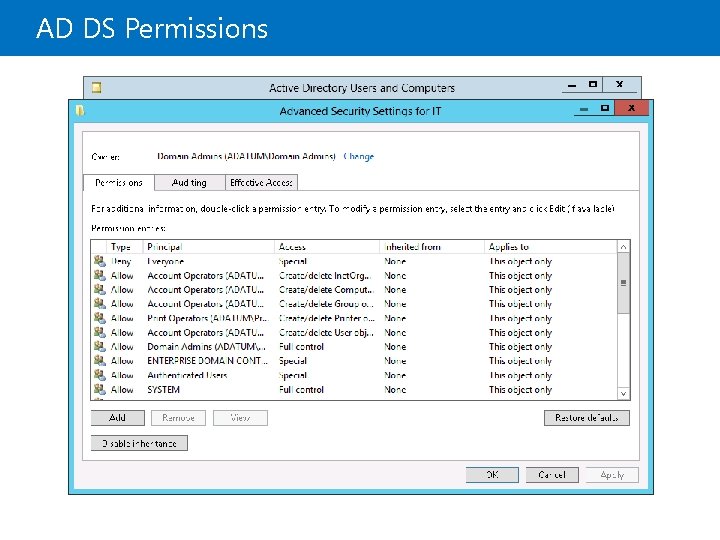Click the principal icon on the Deny Everyone row
The width and height of the screenshot is (720, 540).
[100, 261]
